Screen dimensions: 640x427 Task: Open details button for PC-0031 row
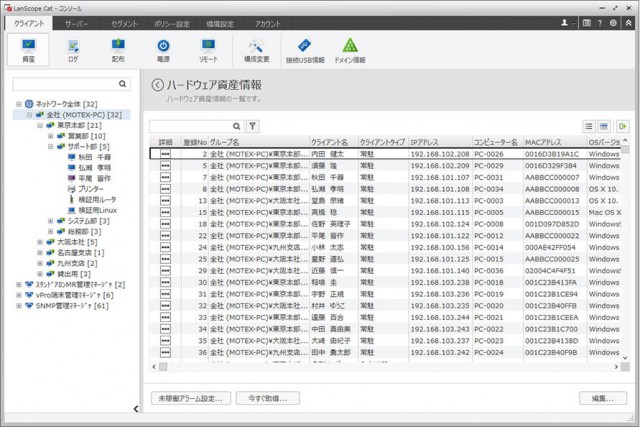coord(165,177)
